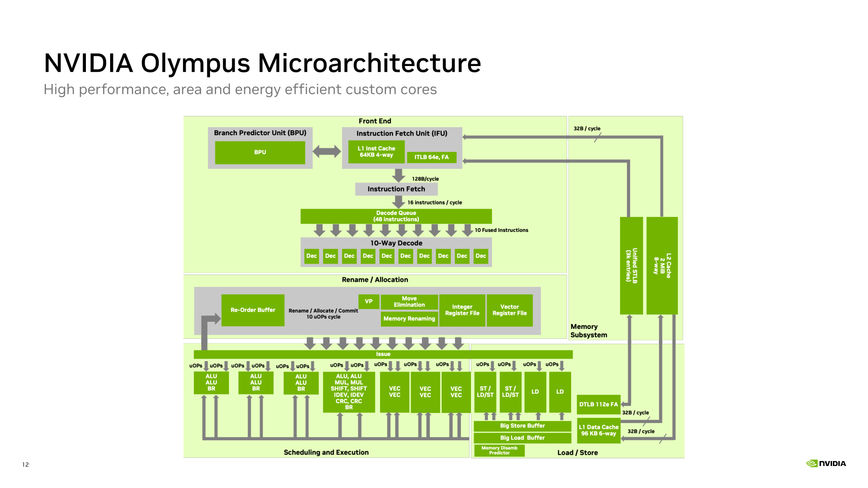Select the VP block

369,302
